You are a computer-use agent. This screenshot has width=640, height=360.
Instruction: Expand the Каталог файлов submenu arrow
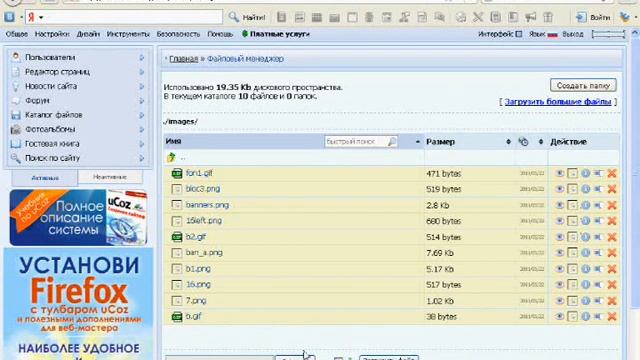[141, 115]
